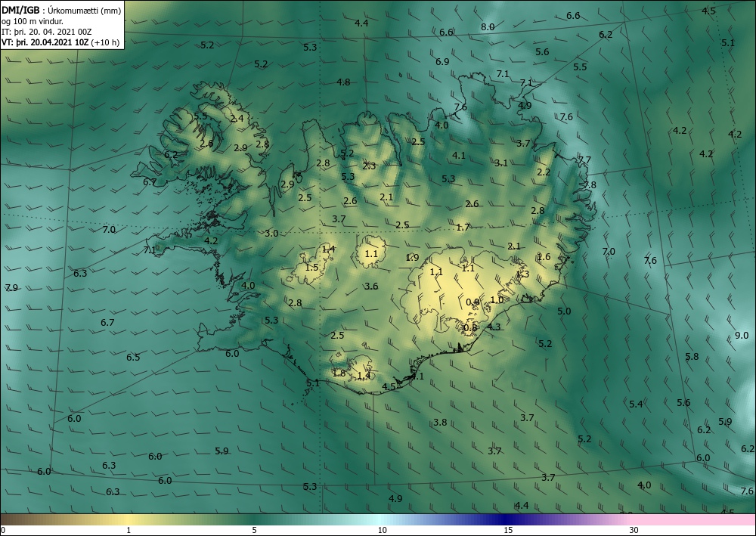The image size is (756, 536).
Task: Click the 2.3 value on the map
Action: click(369, 166)
